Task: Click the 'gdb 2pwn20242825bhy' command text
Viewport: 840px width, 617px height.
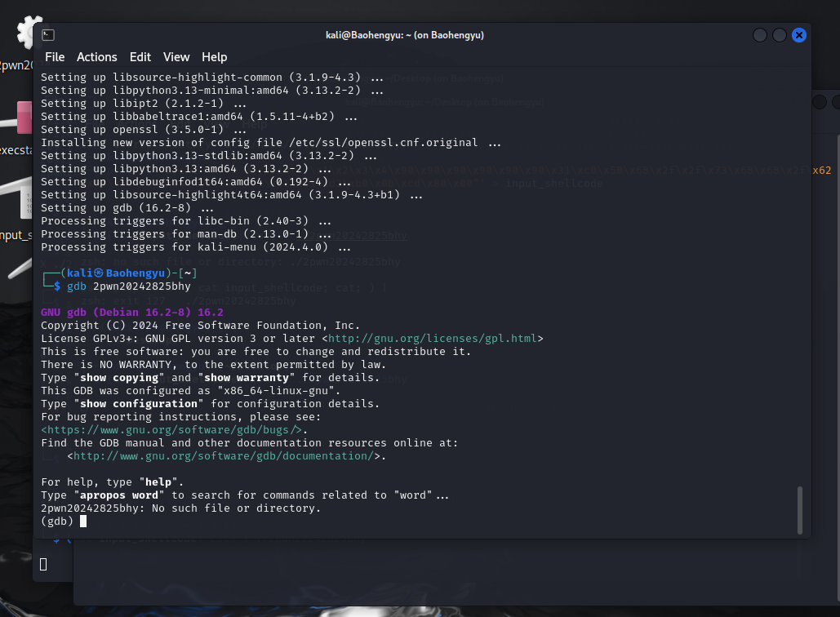Action: pos(129,286)
